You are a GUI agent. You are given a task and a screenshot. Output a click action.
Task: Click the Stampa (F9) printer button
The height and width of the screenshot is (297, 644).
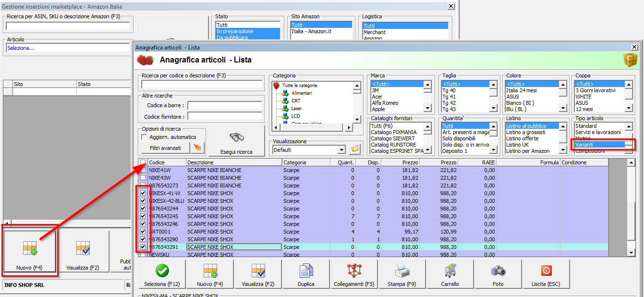402,275
